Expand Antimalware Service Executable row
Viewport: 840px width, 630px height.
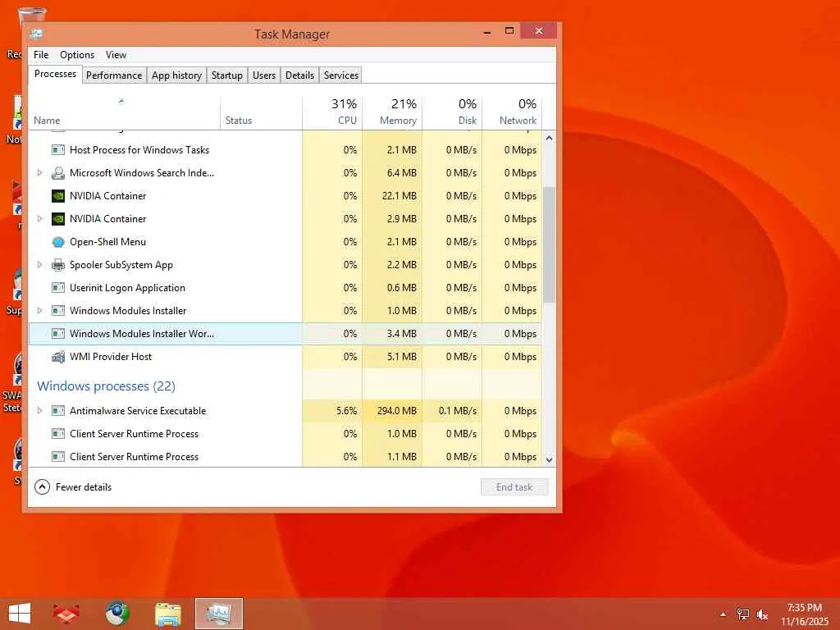pos(39,411)
